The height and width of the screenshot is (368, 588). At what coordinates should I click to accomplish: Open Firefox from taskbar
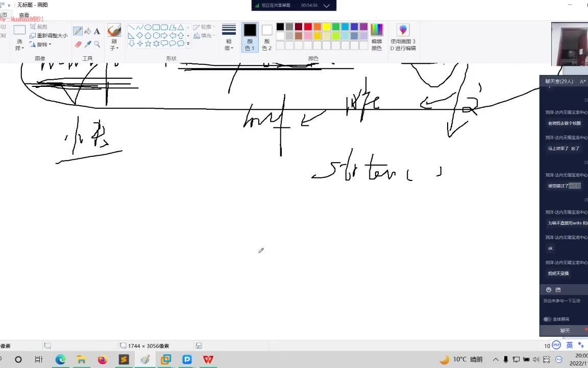pyautogui.click(x=103, y=359)
